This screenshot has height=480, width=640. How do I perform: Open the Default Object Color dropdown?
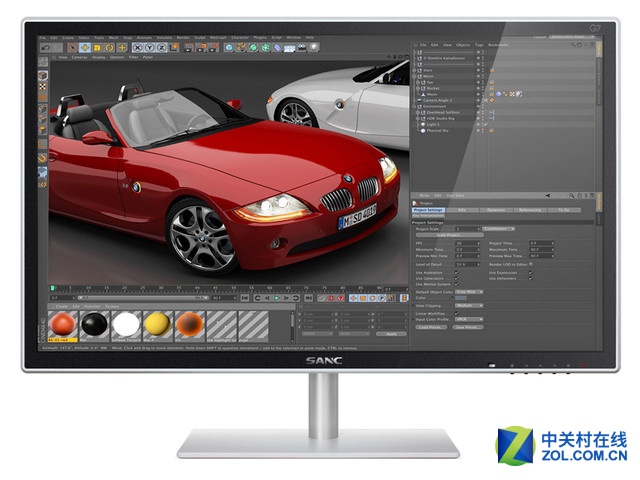point(468,292)
